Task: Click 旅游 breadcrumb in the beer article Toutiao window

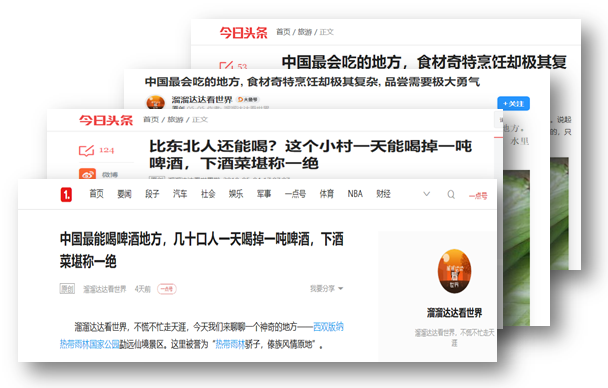Action: [x=175, y=120]
